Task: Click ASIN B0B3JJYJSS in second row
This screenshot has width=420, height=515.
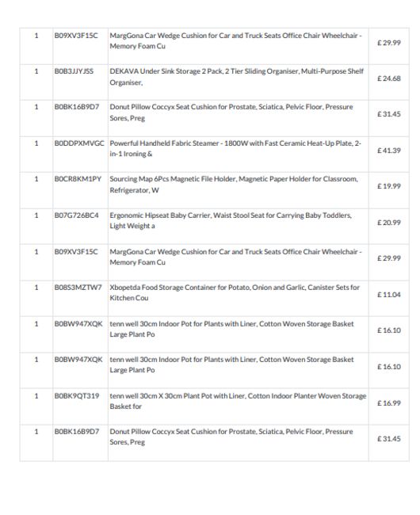Action: [74, 71]
